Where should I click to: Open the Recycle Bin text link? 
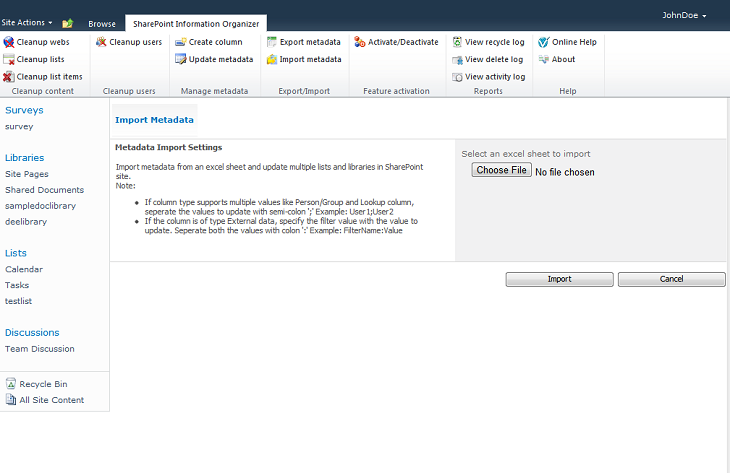coord(43,384)
